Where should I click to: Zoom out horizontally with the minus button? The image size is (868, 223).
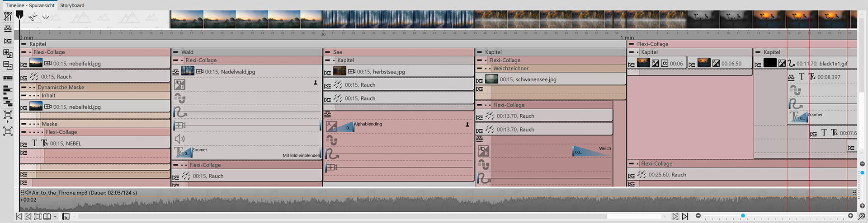pos(698,216)
